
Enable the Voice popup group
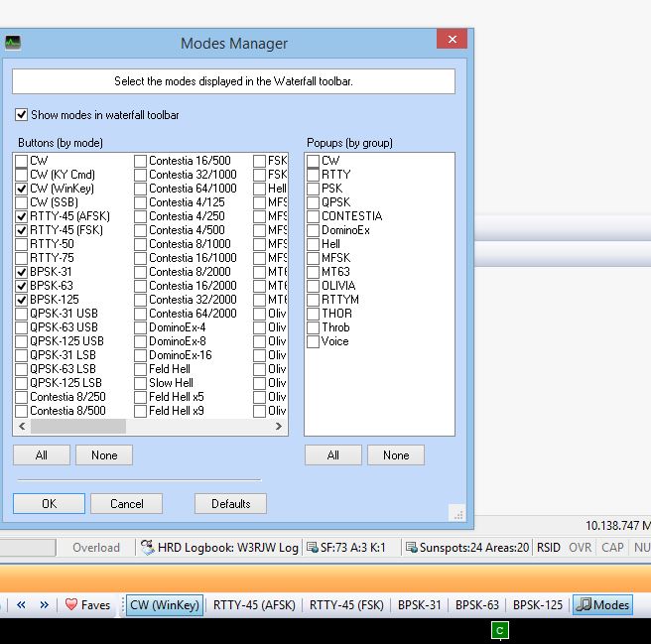tap(313, 341)
